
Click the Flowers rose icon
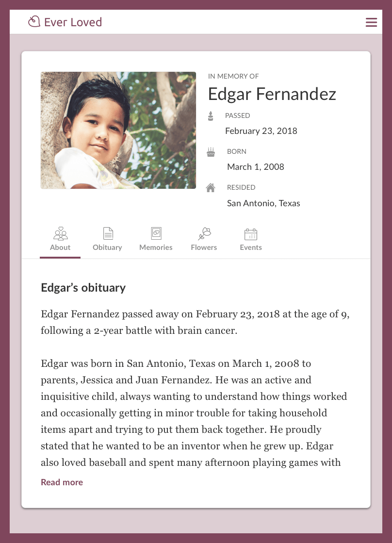pos(204,234)
